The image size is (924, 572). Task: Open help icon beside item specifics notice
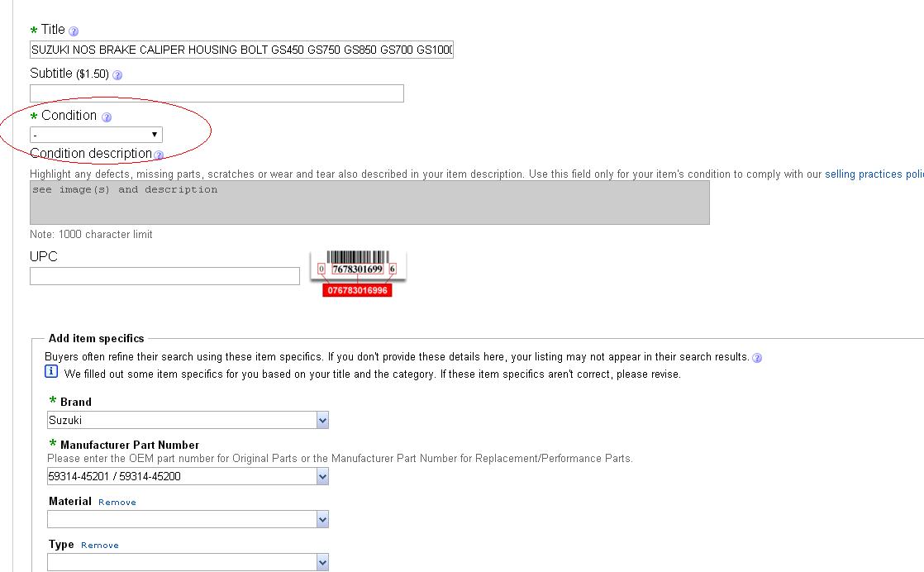757,358
